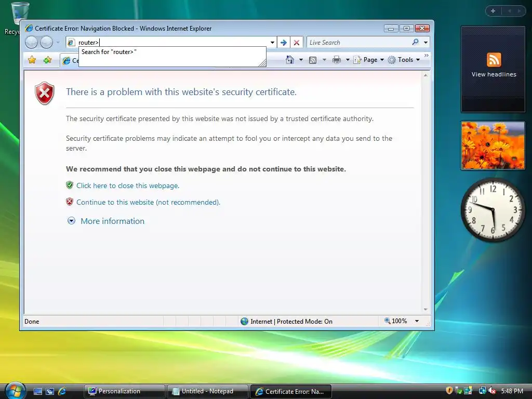This screenshot has width=532, height=399.
Task: Click the Internet Explorer title bar icon
Action: point(29,28)
